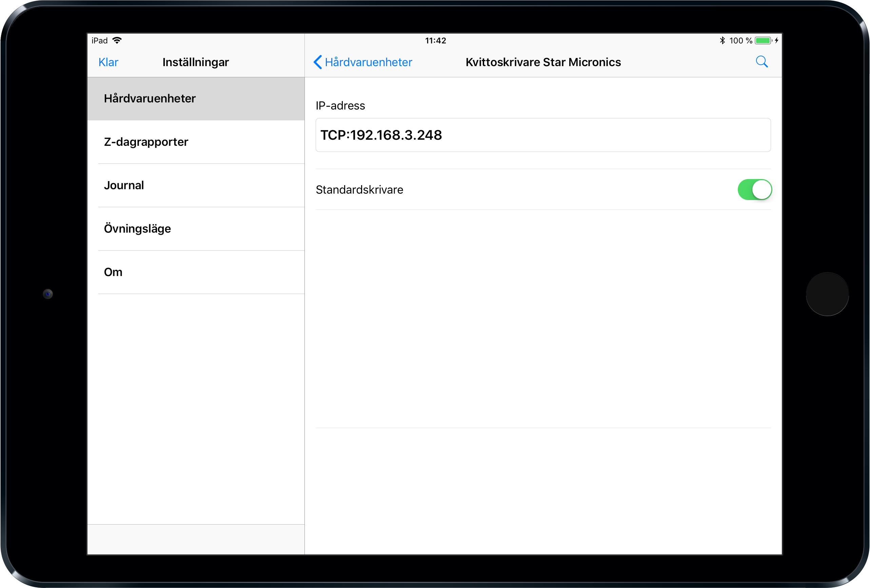Tap the 100 % battery percentage

point(740,40)
